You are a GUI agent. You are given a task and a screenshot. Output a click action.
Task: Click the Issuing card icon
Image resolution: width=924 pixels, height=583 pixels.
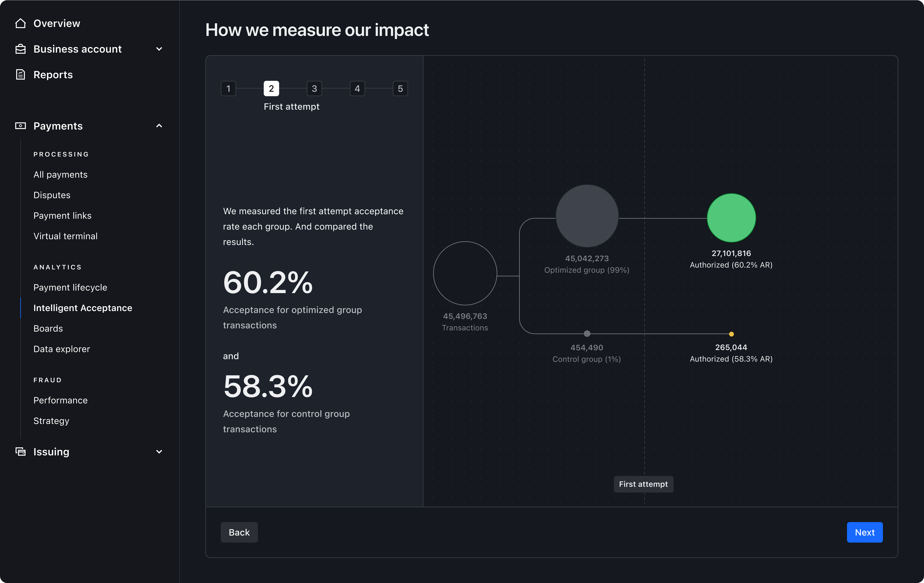click(x=20, y=452)
